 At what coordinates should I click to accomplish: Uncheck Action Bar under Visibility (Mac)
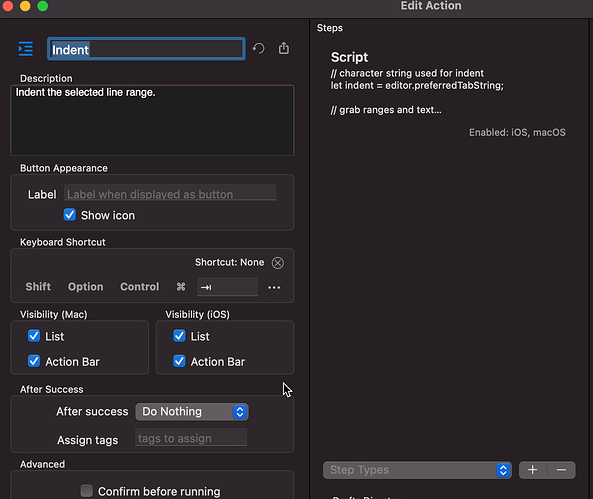(34, 361)
